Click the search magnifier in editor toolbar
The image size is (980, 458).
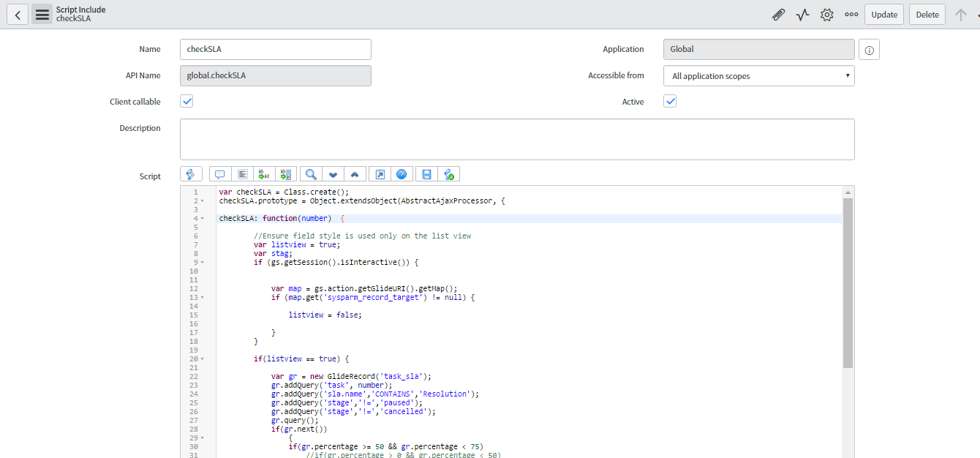[x=311, y=174]
